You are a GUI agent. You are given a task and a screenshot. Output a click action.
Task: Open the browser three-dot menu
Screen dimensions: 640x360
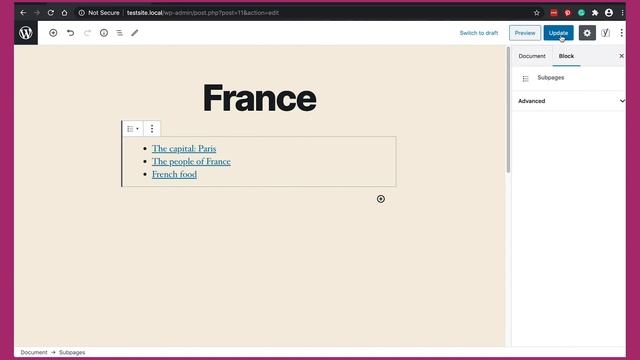pyautogui.click(x=622, y=13)
